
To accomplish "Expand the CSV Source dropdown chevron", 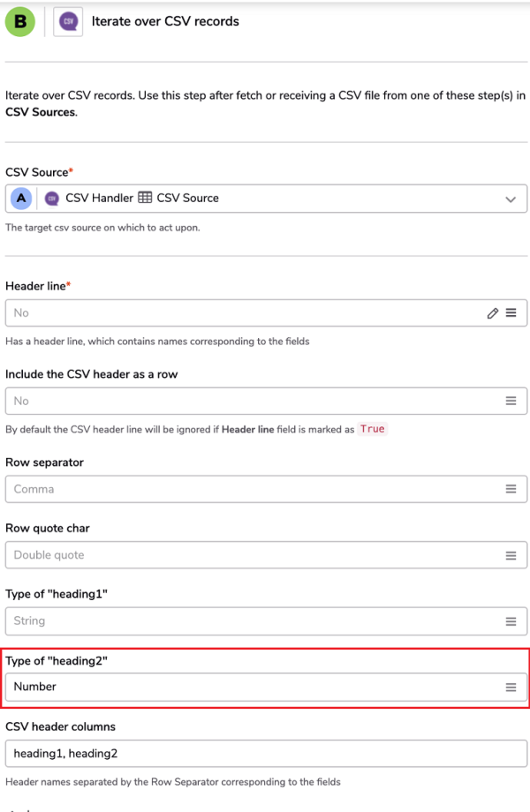I will point(511,199).
